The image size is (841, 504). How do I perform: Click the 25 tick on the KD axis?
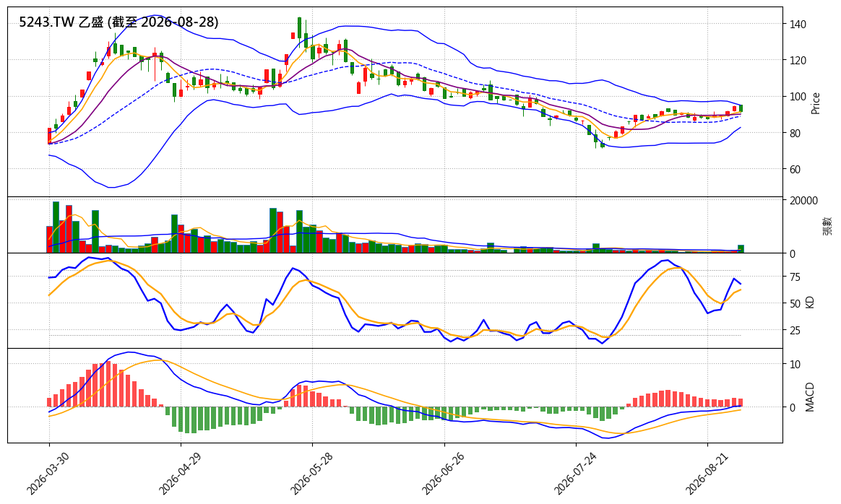tap(795, 330)
